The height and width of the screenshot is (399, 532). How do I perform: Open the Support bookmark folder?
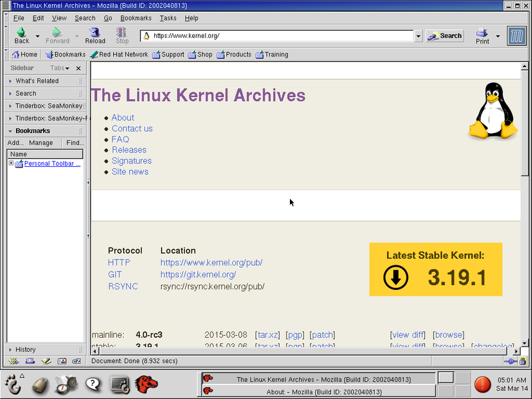coord(168,55)
